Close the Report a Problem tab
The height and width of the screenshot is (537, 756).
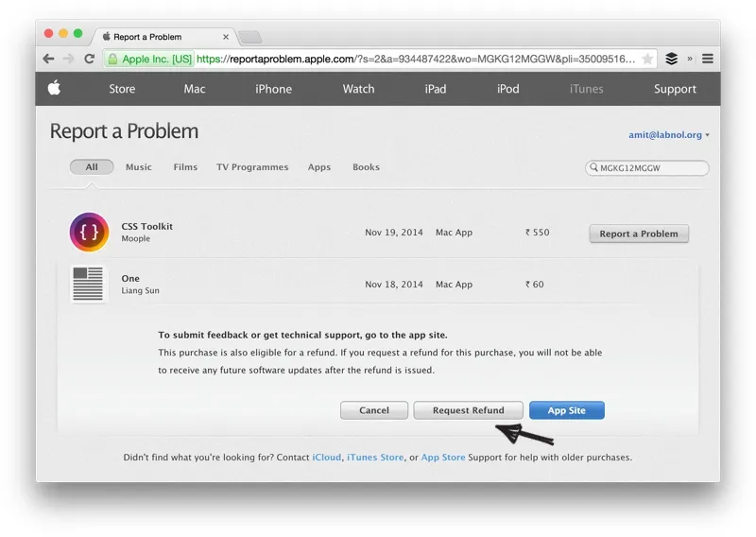(x=226, y=37)
